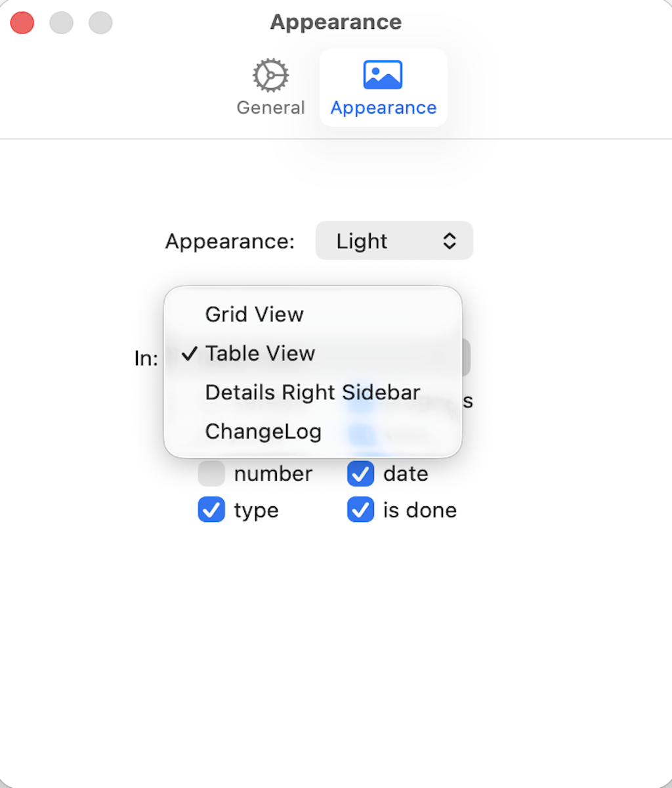This screenshot has height=788, width=672.
Task: Switch to the General preferences tab
Action: (x=270, y=89)
